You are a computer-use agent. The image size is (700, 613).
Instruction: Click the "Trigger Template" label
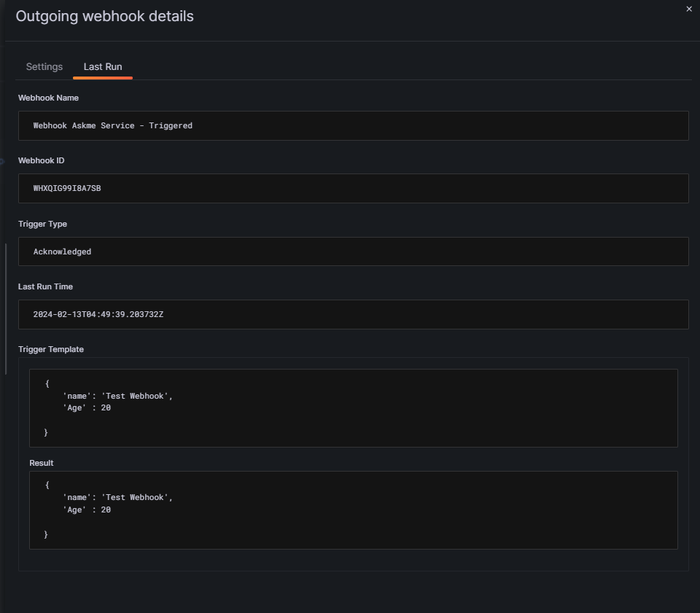click(51, 349)
